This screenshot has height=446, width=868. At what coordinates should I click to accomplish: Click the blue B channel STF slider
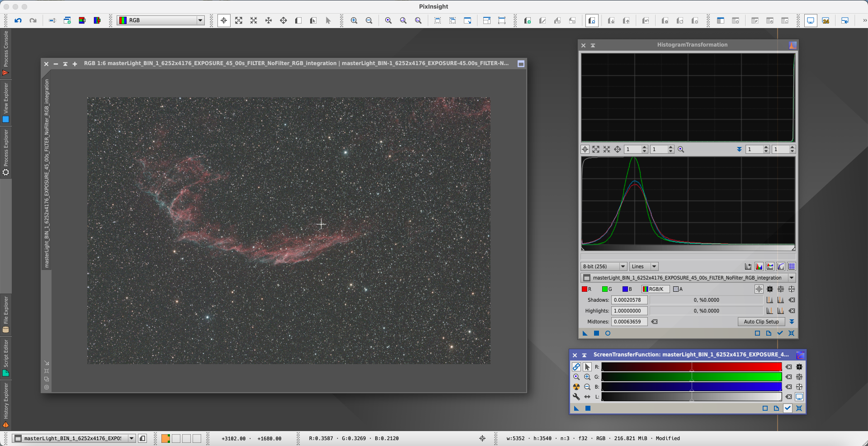691,387
